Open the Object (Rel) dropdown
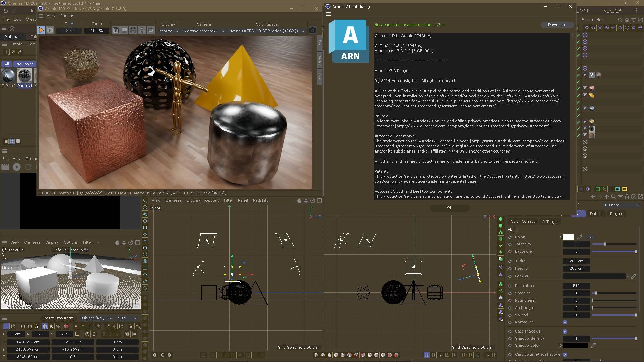This screenshot has height=362, width=644. [97, 318]
